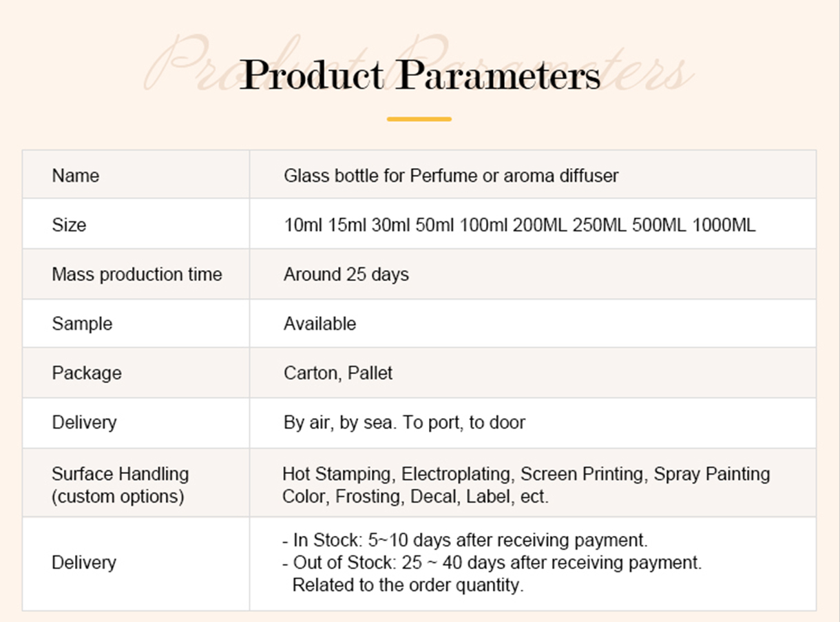840x622 pixels.
Task: Click 'Glass bottle for Perfume or aroma diffuser'
Action: tap(450, 176)
